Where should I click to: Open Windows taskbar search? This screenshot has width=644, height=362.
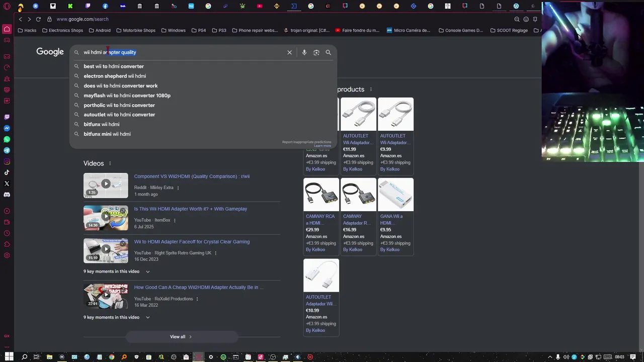24,357
